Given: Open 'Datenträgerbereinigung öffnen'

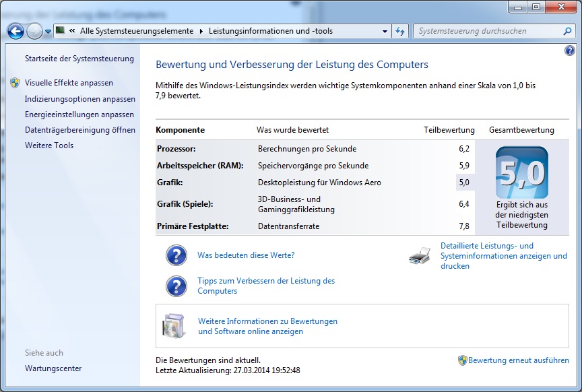Looking at the screenshot, I should 79,130.
